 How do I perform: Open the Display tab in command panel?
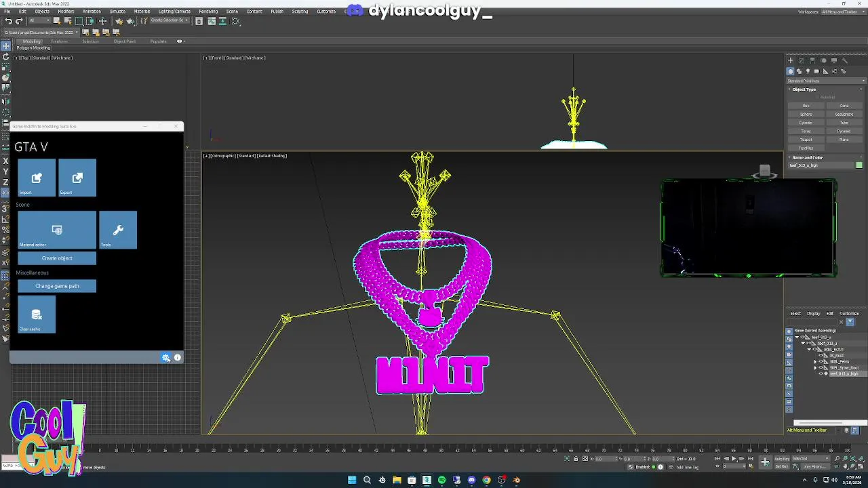[x=834, y=60]
